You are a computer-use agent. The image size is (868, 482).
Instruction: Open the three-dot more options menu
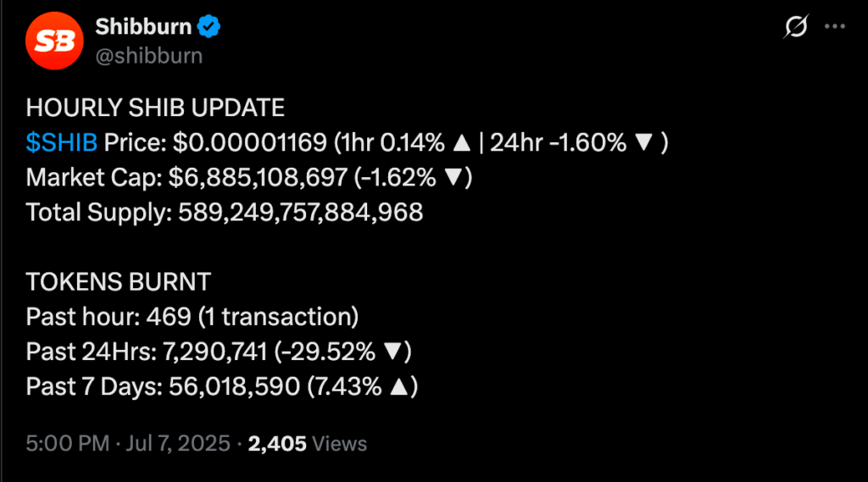click(835, 26)
